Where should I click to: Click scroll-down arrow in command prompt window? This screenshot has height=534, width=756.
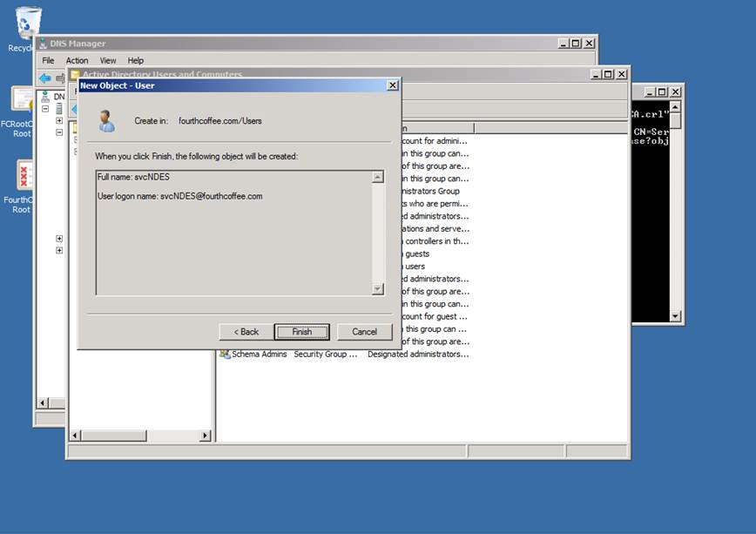coord(675,316)
